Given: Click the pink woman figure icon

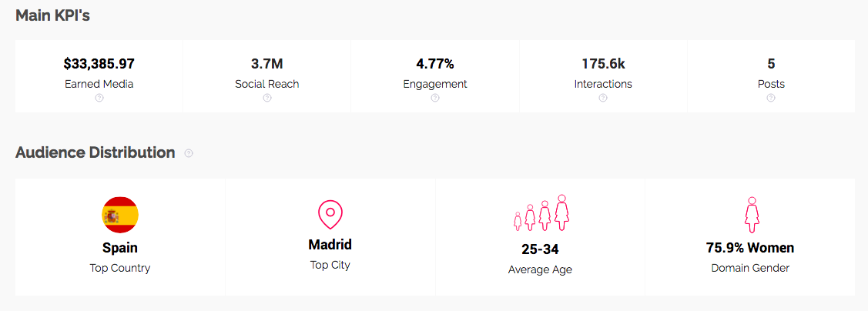Looking at the screenshot, I should (751, 215).
